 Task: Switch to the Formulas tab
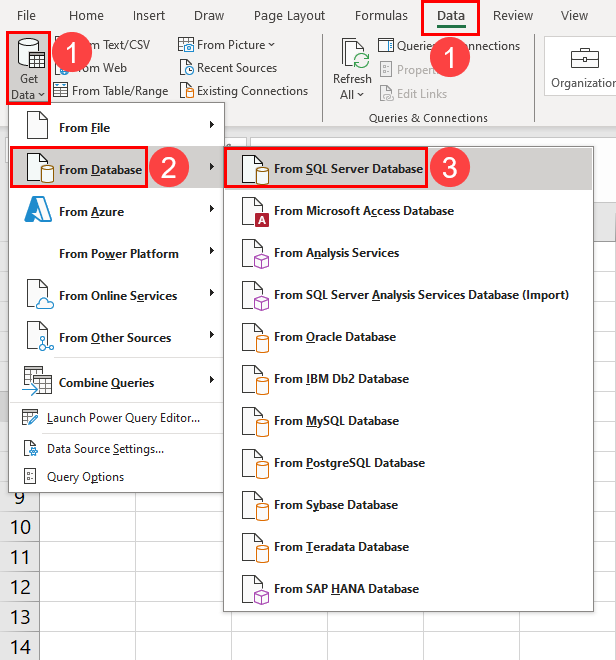click(381, 16)
